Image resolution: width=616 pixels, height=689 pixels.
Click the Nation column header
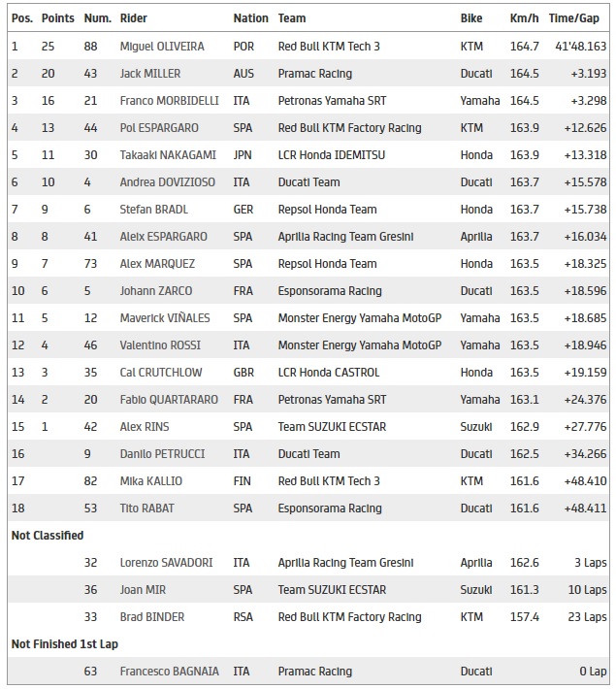point(250,18)
